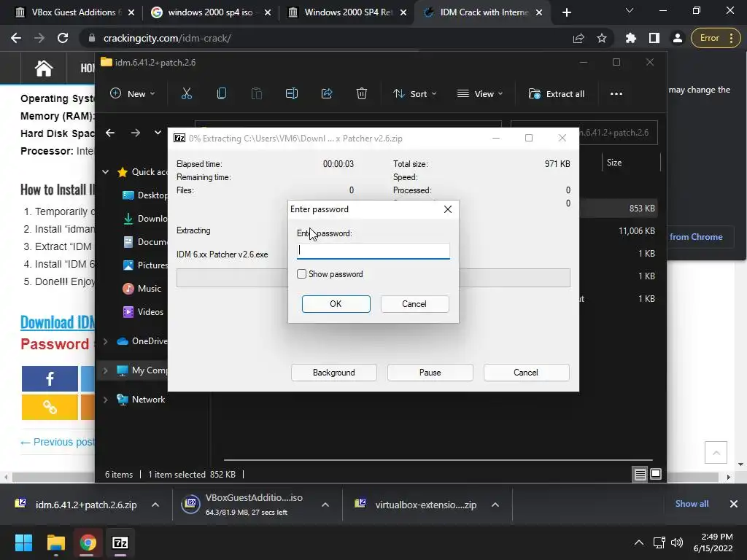Reload the crackingcity page
Viewport: 747px width, 560px height.
pyautogui.click(x=63, y=38)
